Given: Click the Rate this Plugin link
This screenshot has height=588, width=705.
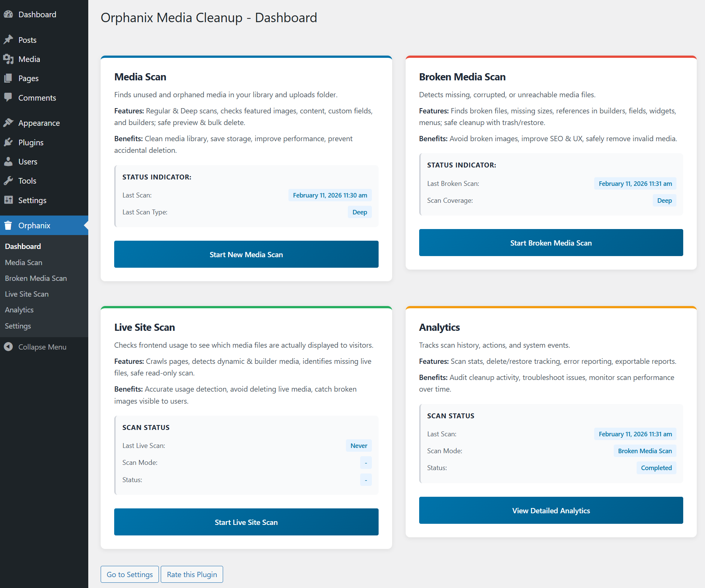Looking at the screenshot, I should pyautogui.click(x=192, y=574).
